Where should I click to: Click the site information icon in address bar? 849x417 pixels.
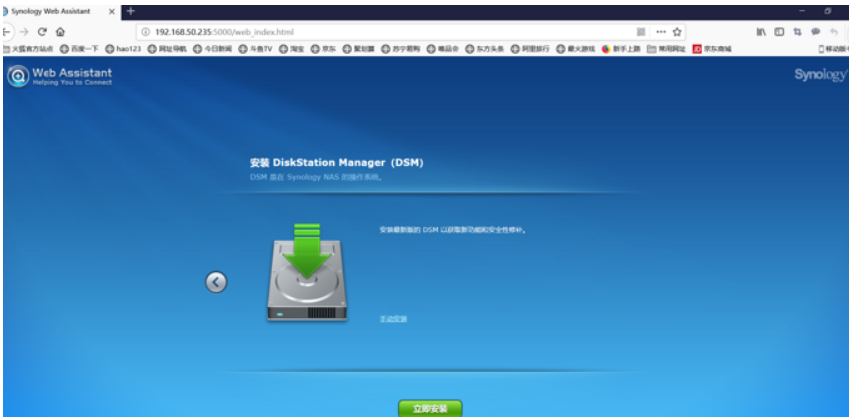145,32
